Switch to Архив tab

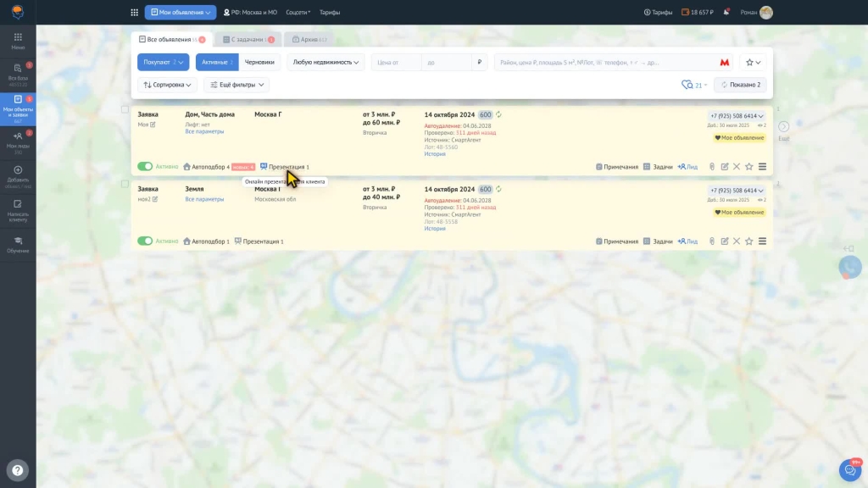(309, 39)
